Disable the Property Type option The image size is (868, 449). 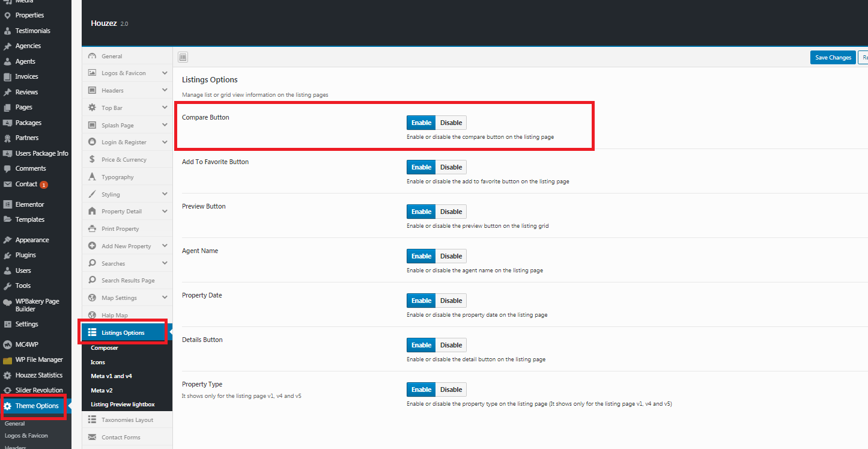(x=451, y=389)
